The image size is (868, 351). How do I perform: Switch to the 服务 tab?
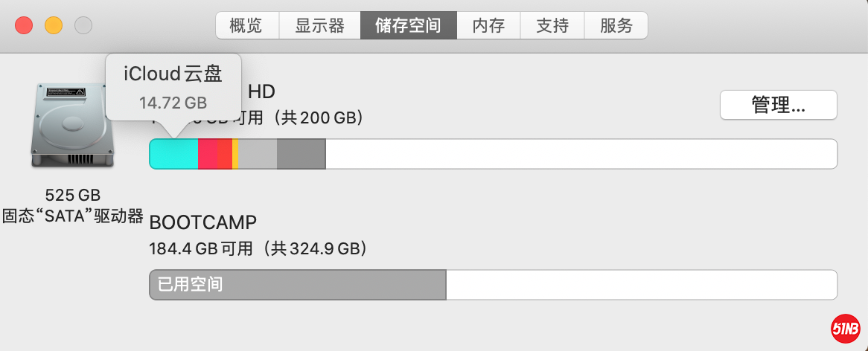click(x=616, y=26)
